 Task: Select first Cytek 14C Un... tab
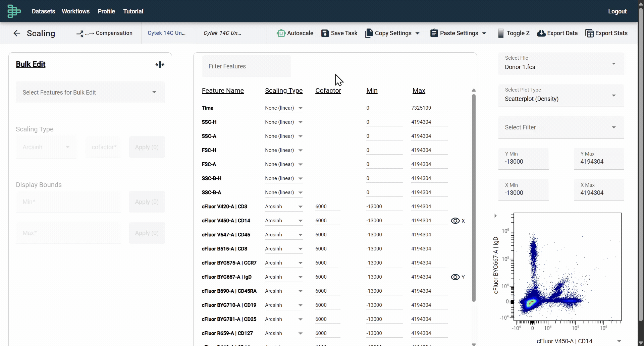(x=169, y=33)
